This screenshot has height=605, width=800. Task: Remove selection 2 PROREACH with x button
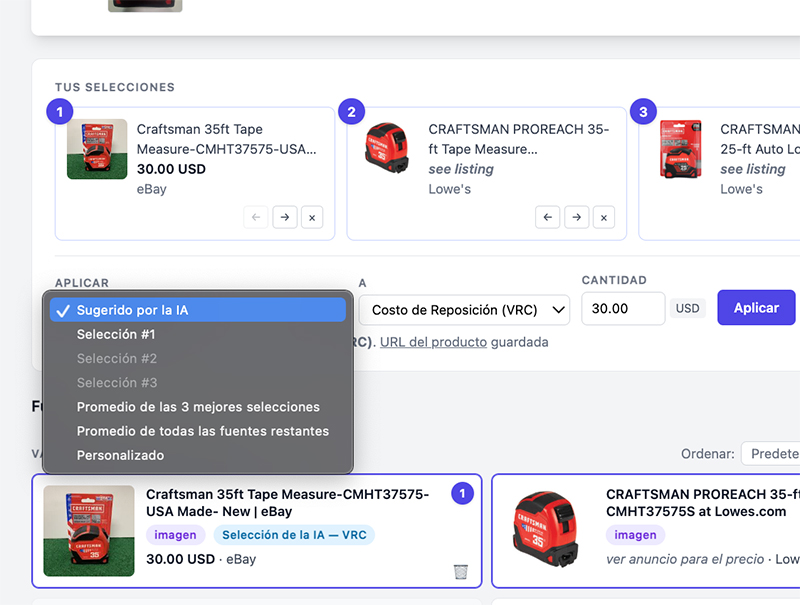tap(604, 217)
